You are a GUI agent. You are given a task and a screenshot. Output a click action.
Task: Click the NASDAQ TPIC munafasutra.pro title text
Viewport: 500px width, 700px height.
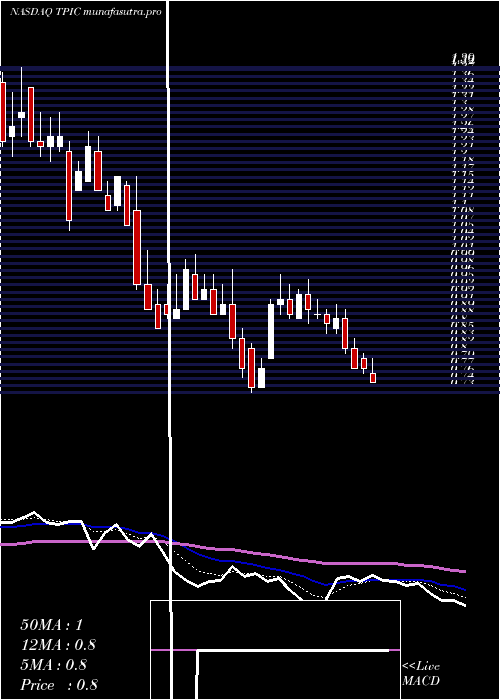click(86, 12)
